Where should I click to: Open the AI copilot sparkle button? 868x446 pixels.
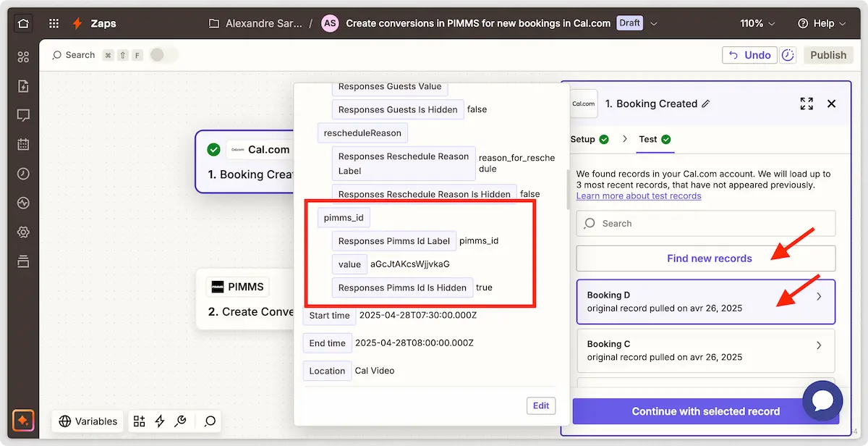point(23,420)
